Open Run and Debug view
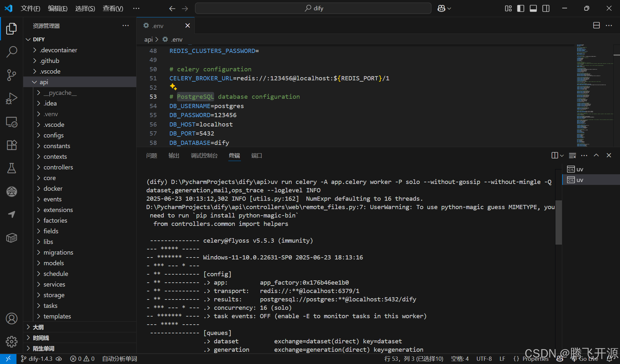The image size is (620, 364). [x=12, y=98]
